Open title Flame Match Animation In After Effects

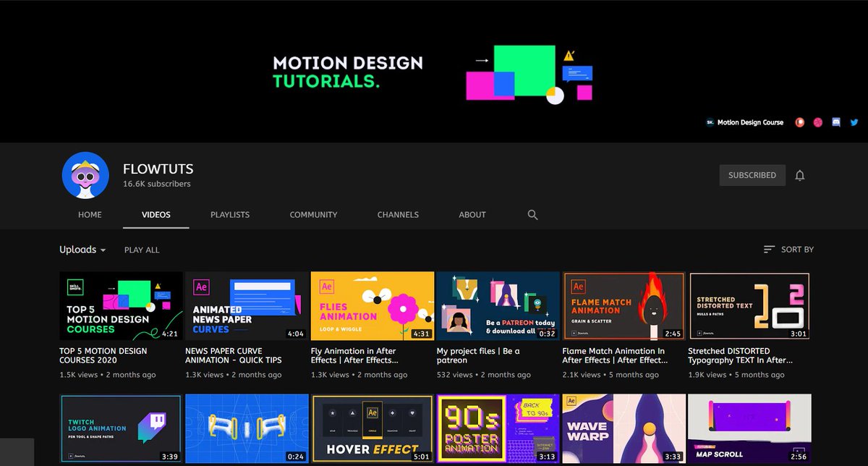click(x=613, y=355)
